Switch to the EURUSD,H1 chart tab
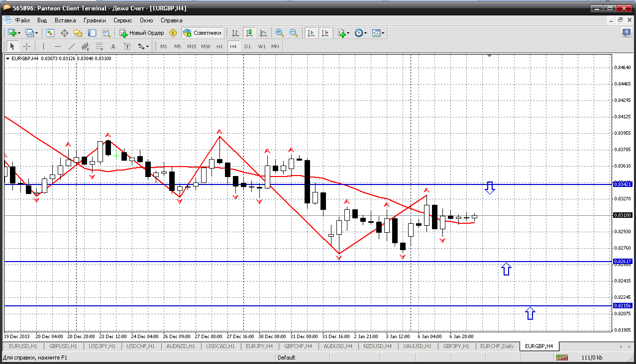This screenshot has width=636, height=364. click(23, 346)
